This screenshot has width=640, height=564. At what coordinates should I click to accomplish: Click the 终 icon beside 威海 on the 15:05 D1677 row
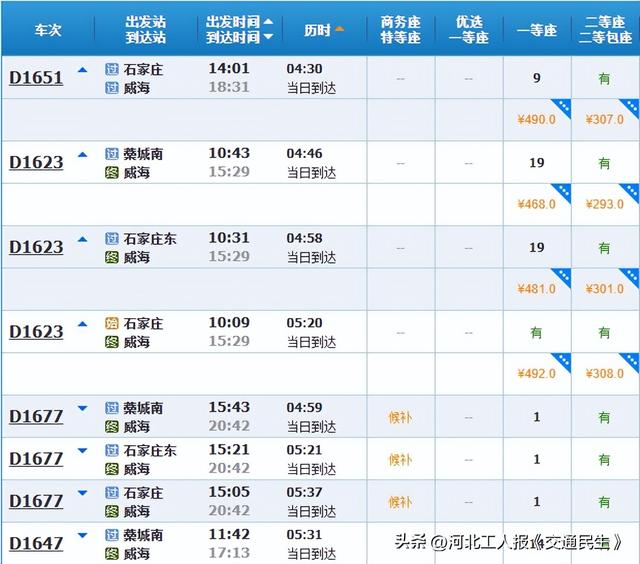(x=112, y=511)
